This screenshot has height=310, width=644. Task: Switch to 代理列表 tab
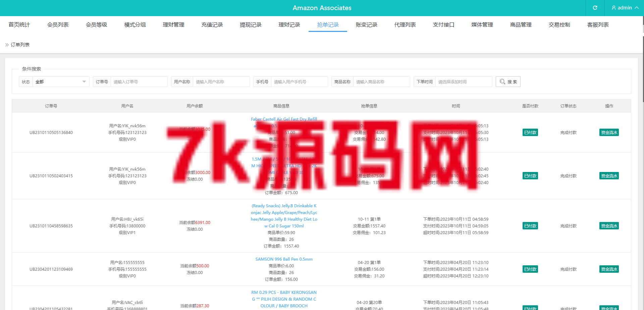(x=405, y=25)
